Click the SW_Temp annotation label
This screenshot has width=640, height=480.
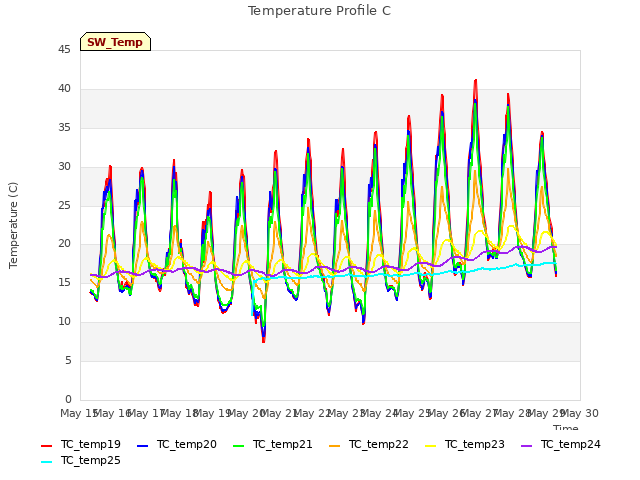click(x=115, y=42)
